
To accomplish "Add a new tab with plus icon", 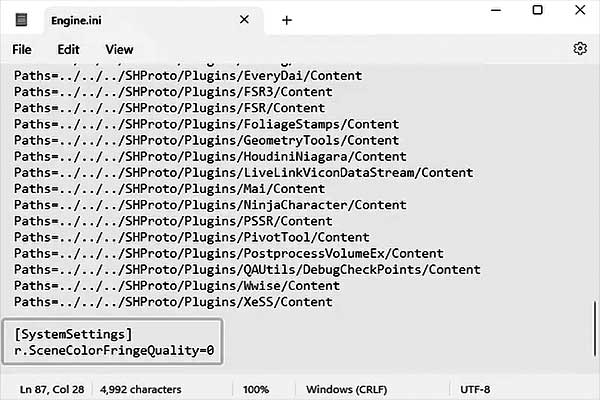I will click(x=287, y=20).
